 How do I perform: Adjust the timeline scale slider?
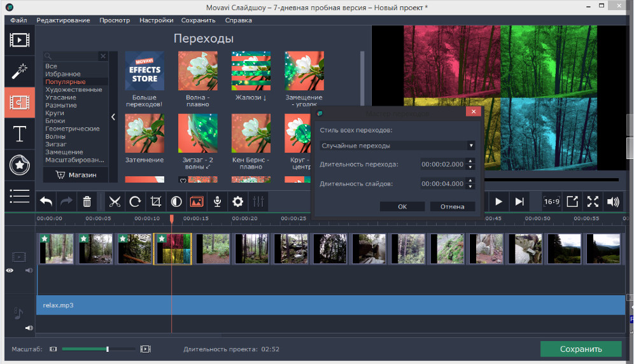[108, 349]
